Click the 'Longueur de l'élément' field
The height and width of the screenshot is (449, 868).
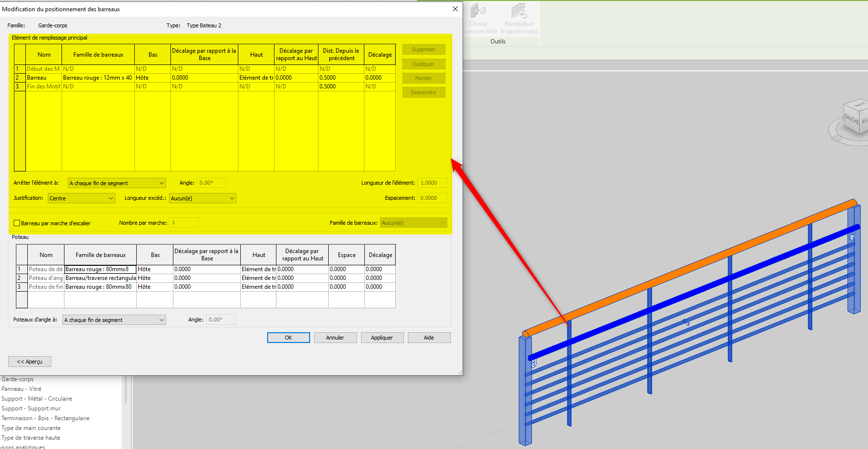tap(432, 183)
